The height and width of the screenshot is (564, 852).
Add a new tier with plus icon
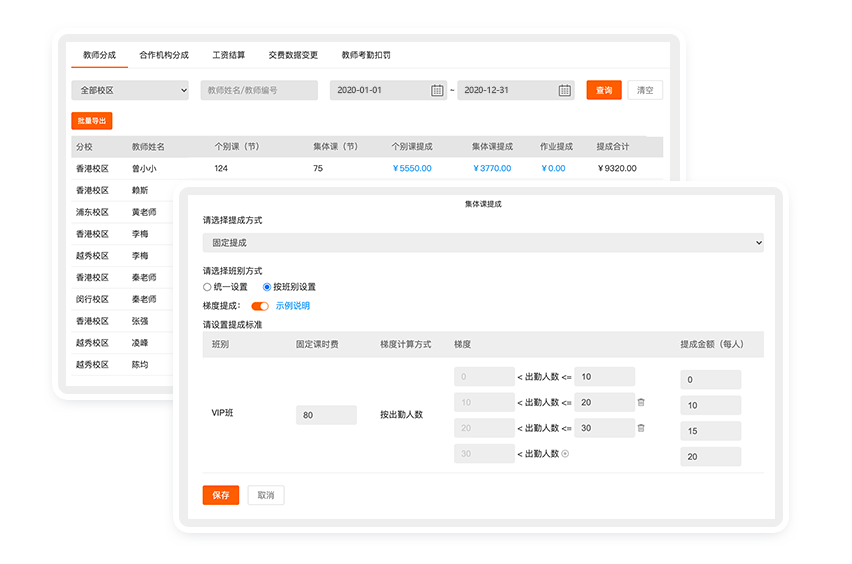[565, 454]
